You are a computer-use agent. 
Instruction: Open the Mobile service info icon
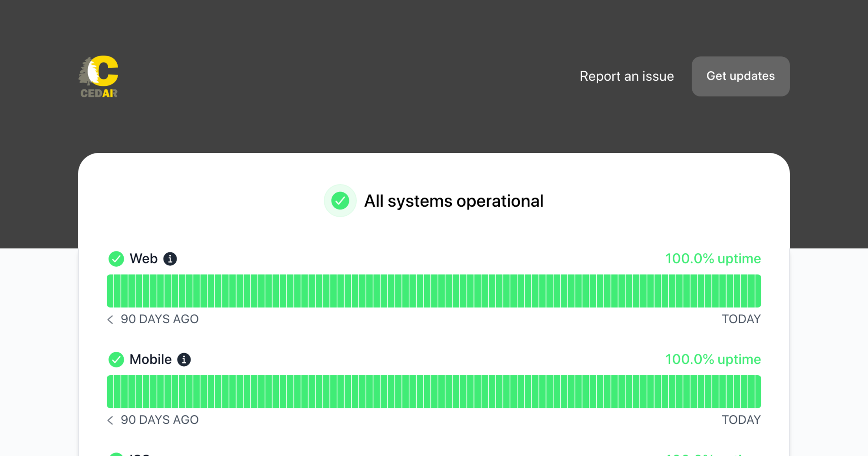pyautogui.click(x=185, y=359)
